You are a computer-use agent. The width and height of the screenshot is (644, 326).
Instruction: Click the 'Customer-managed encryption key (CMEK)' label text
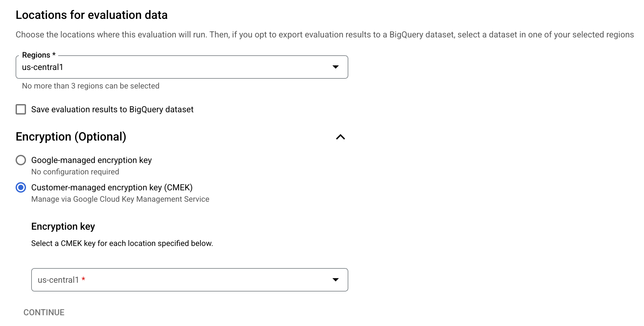[x=112, y=188]
